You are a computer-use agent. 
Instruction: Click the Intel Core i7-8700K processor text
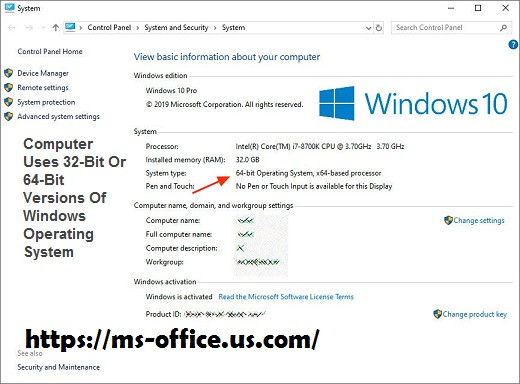(320, 146)
